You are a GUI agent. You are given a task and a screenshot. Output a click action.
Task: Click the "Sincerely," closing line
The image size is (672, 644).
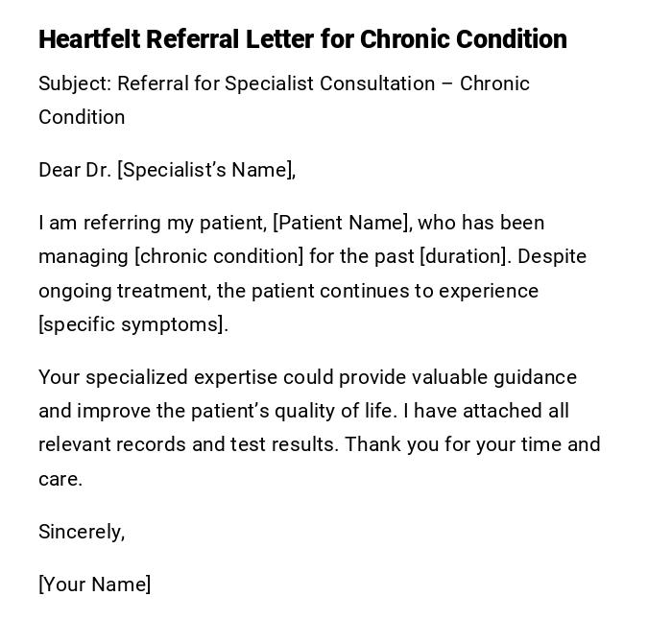tap(82, 532)
